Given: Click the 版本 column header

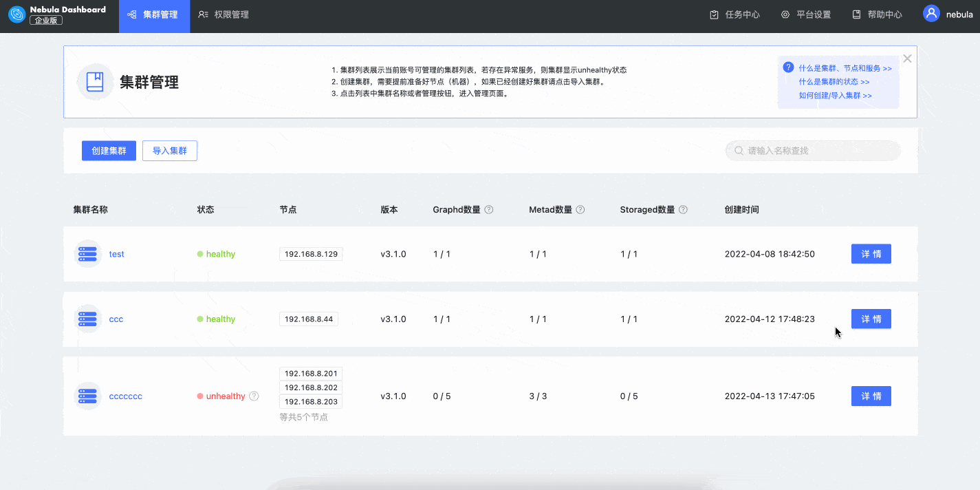Looking at the screenshot, I should [389, 210].
